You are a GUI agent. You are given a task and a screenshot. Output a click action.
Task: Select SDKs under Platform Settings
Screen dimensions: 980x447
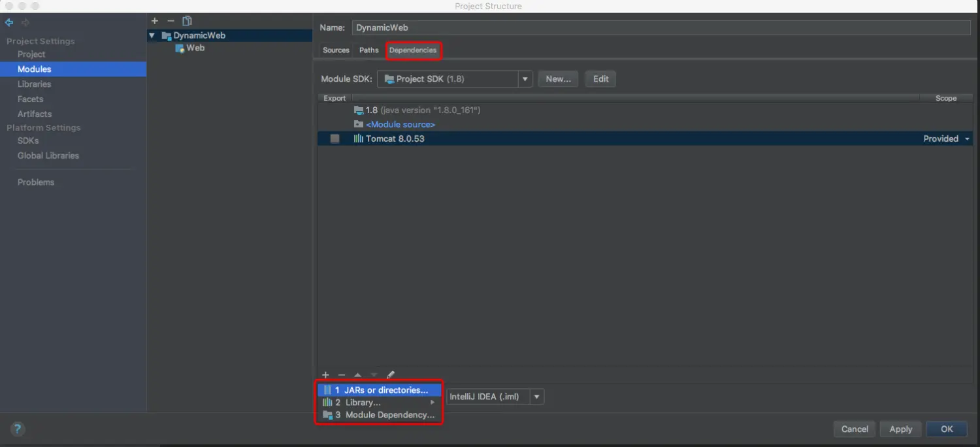(x=28, y=141)
